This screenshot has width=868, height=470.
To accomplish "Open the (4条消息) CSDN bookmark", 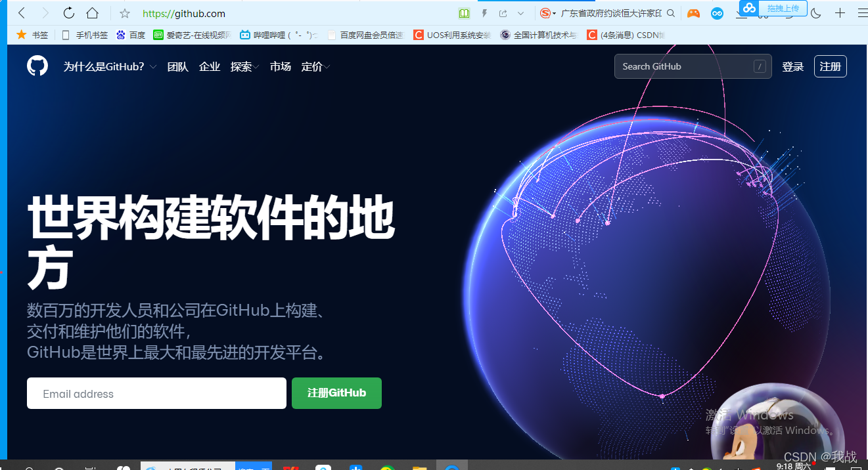I will [x=626, y=35].
